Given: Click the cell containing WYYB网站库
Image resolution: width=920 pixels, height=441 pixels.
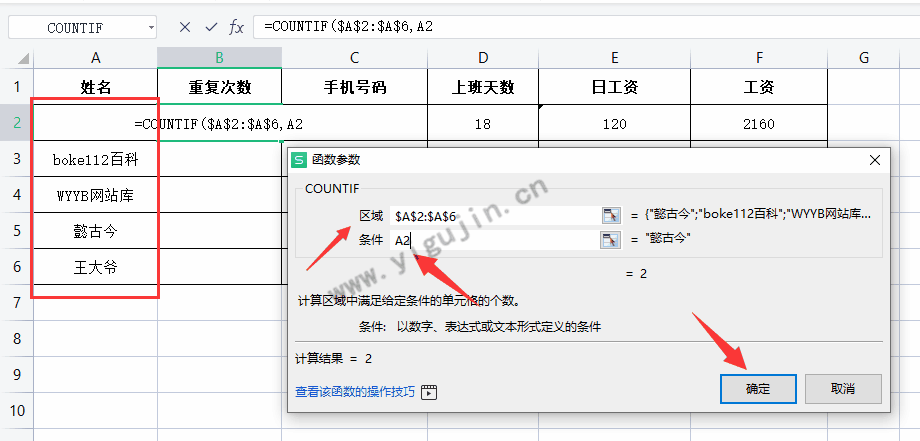Looking at the screenshot, I should pos(96,195).
